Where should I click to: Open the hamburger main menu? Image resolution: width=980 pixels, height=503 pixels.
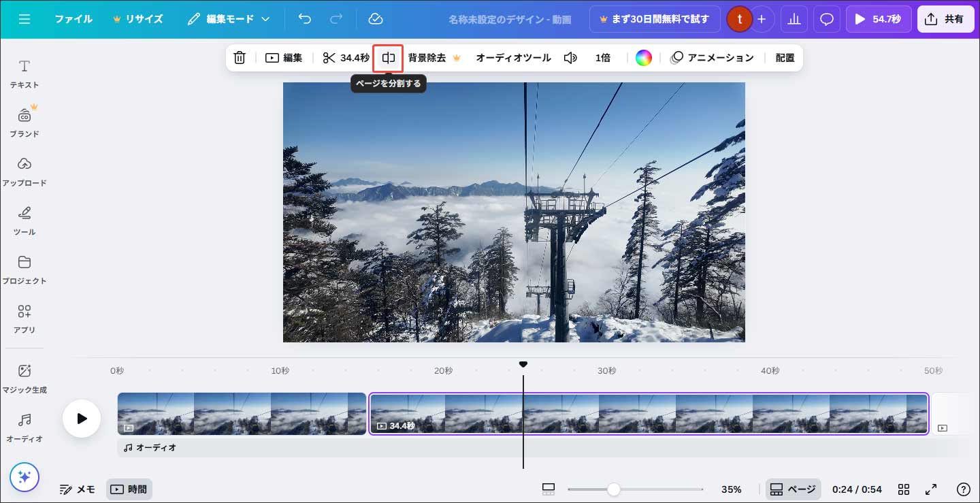coord(24,19)
